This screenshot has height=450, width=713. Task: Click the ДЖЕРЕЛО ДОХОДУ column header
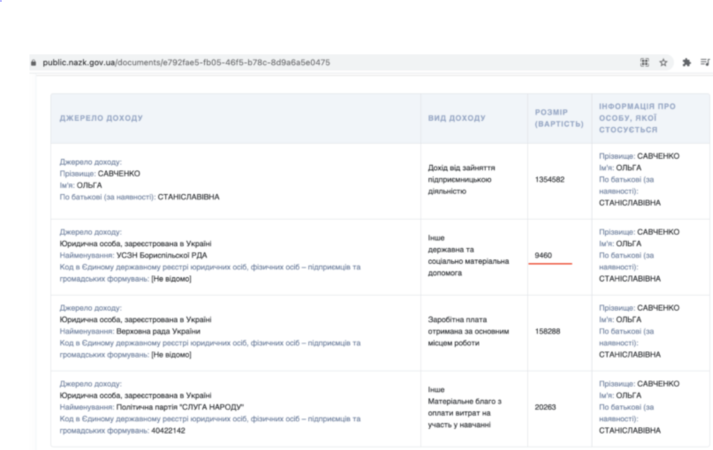coord(101,118)
